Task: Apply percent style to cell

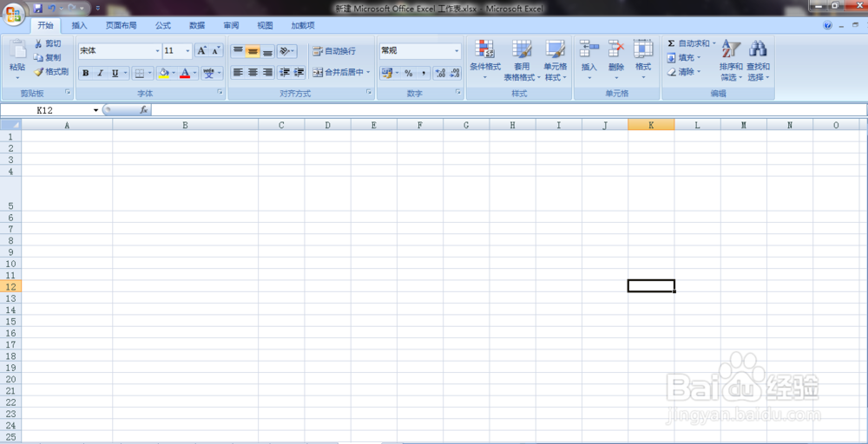Action: pos(409,73)
